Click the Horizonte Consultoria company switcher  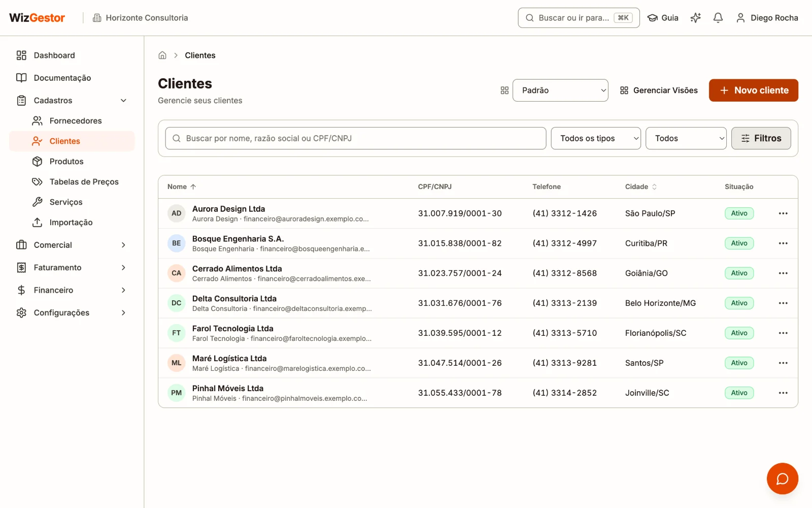(140, 18)
